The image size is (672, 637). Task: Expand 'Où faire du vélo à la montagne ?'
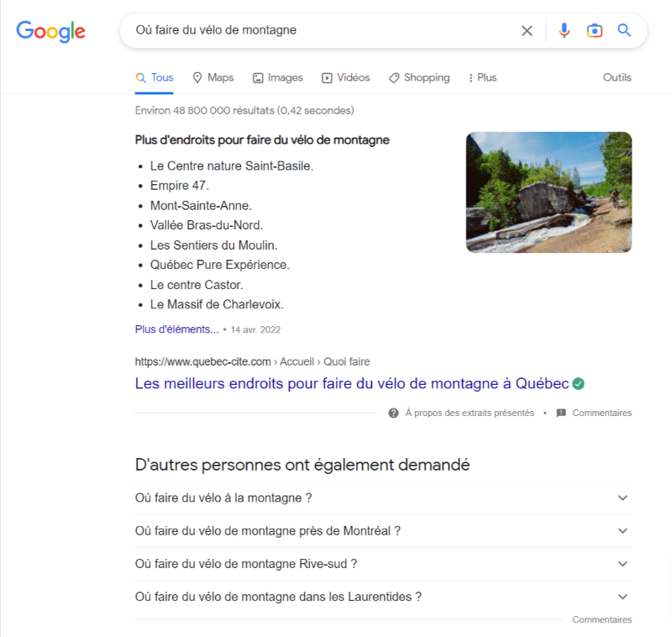pyautogui.click(x=383, y=498)
